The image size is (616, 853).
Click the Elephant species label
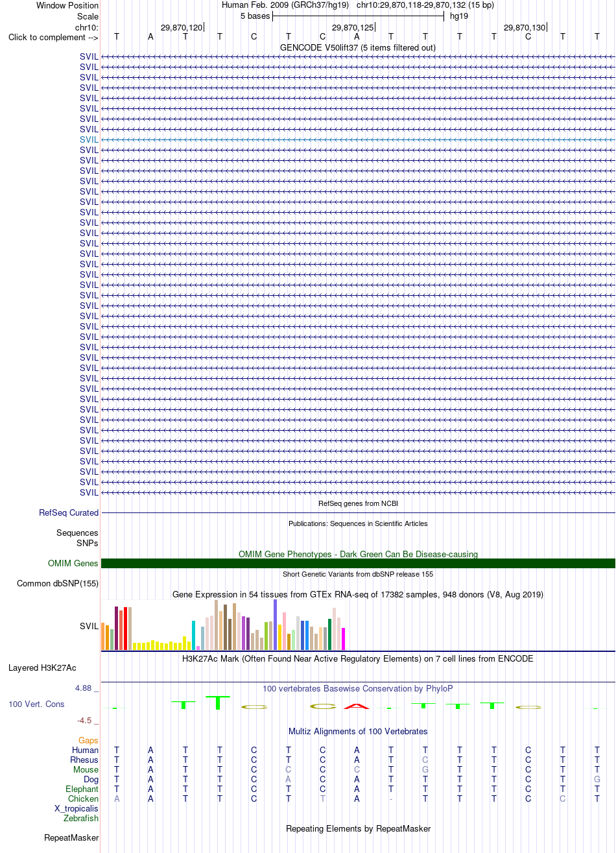[x=82, y=789]
